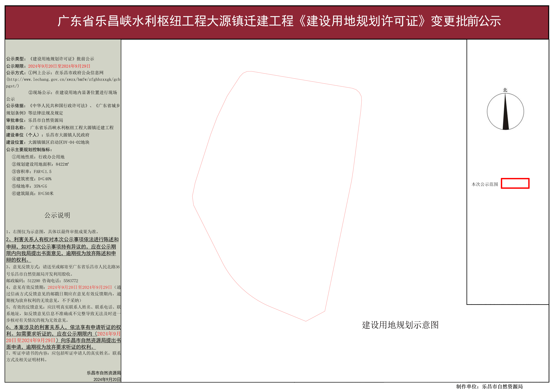Click '④建筑密度:D≤40%'
Image resolution: width=554 pixels, height=392 pixels.
click(32, 179)
